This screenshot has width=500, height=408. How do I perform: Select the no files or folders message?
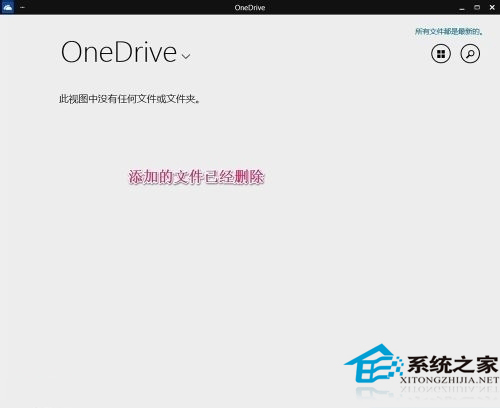coord(129,99)
